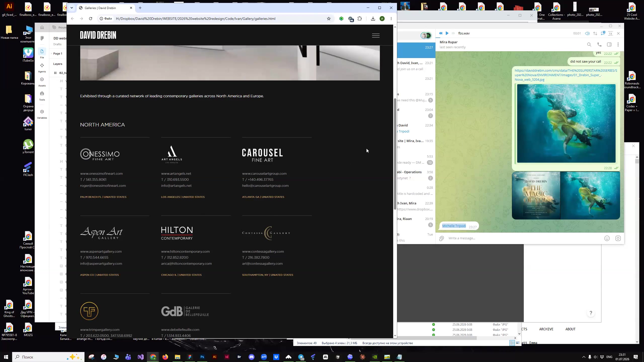
Task: Click the Chrome downloads icon
Action: click(373, 19)
